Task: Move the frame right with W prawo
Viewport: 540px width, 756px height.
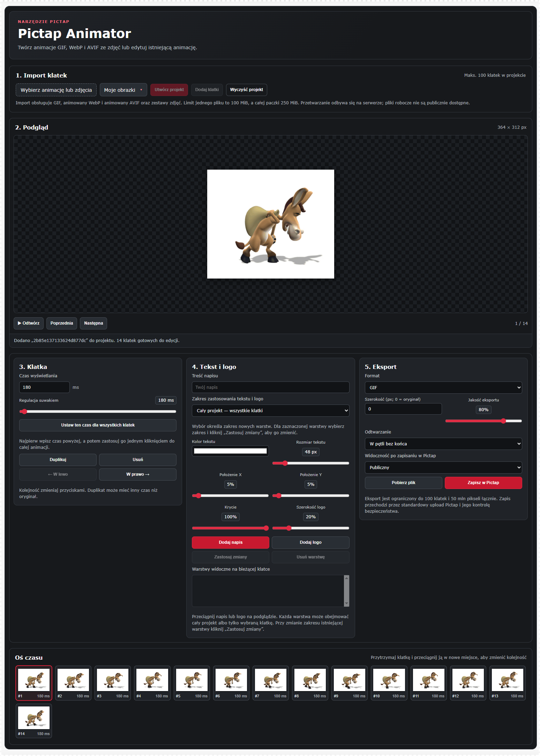Action: [138, 474]
